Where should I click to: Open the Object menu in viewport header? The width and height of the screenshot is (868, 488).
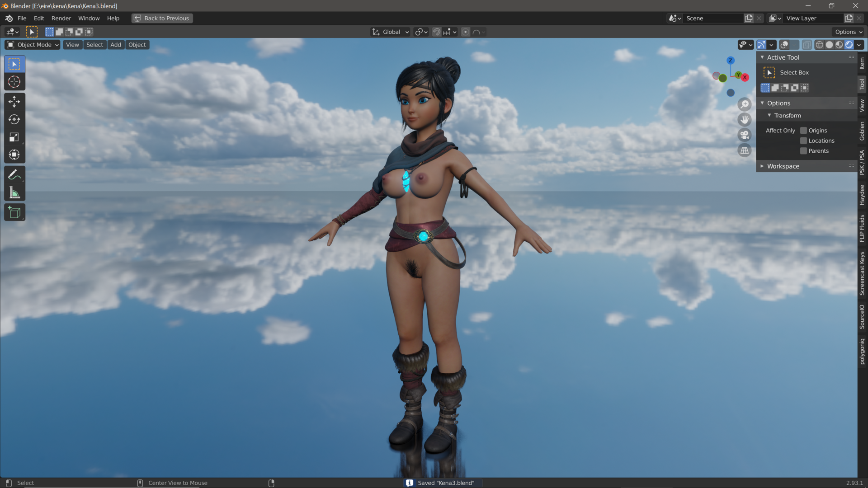coord(137,45)
